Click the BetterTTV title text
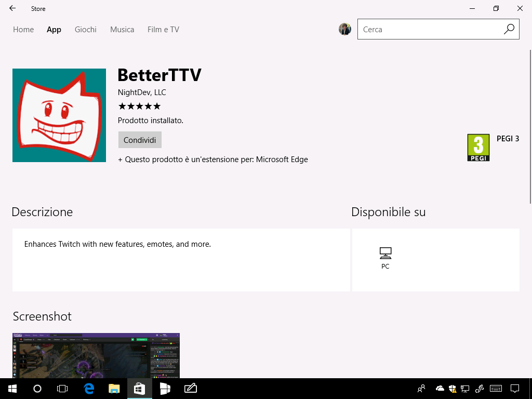Viewport: 532px width, 399px height. pos(159,75)
